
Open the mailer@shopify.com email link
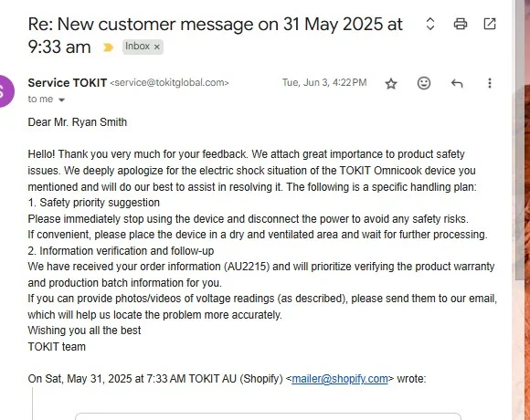[x=340, y=379]
